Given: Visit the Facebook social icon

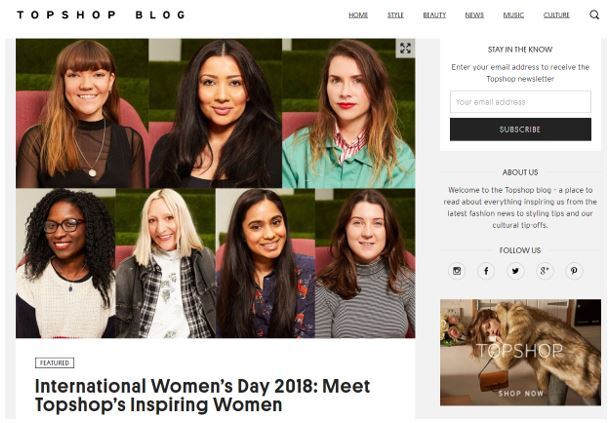Looking at the screenshot, I should click(486, 271).
